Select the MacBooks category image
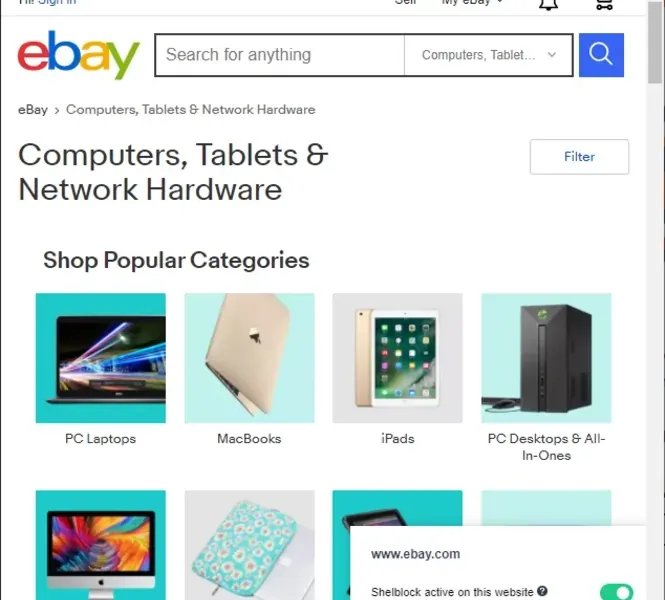The image size is (665, 600). point(249,358)
